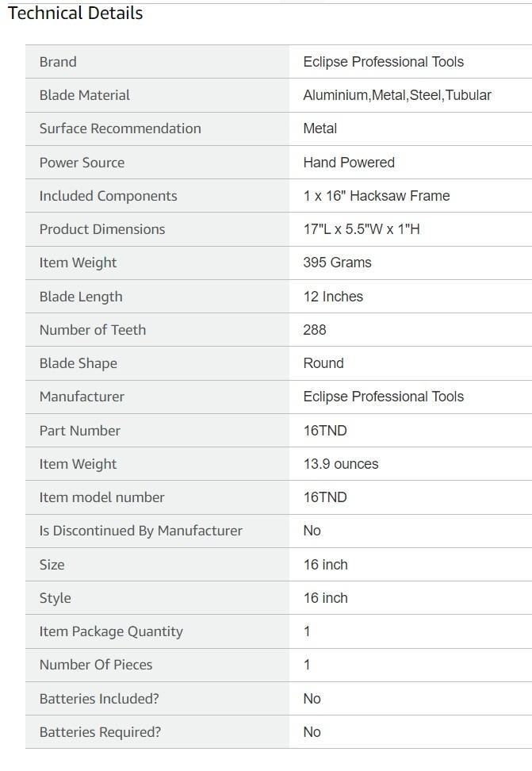Select the 12 Inches value
This screenshot has width=532, height=771.
tap(333, 297)
